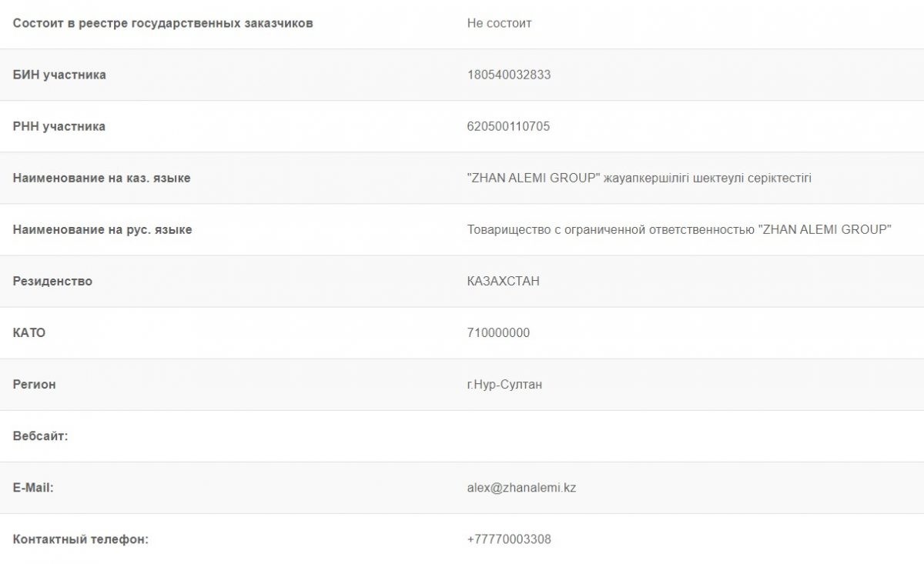Click the КАЗАХСТАН residency value
Screen dimensions: 924x564
click(503, 281)
